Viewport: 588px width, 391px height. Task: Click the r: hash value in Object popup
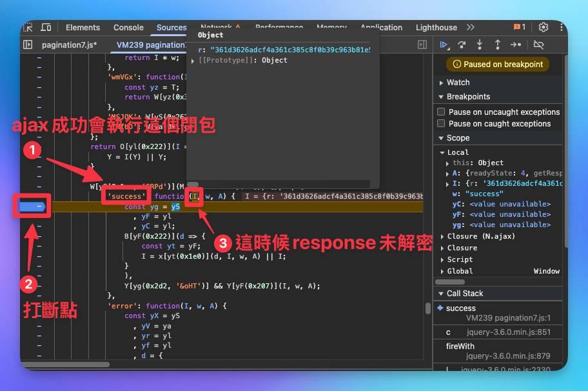pos(290,50)
